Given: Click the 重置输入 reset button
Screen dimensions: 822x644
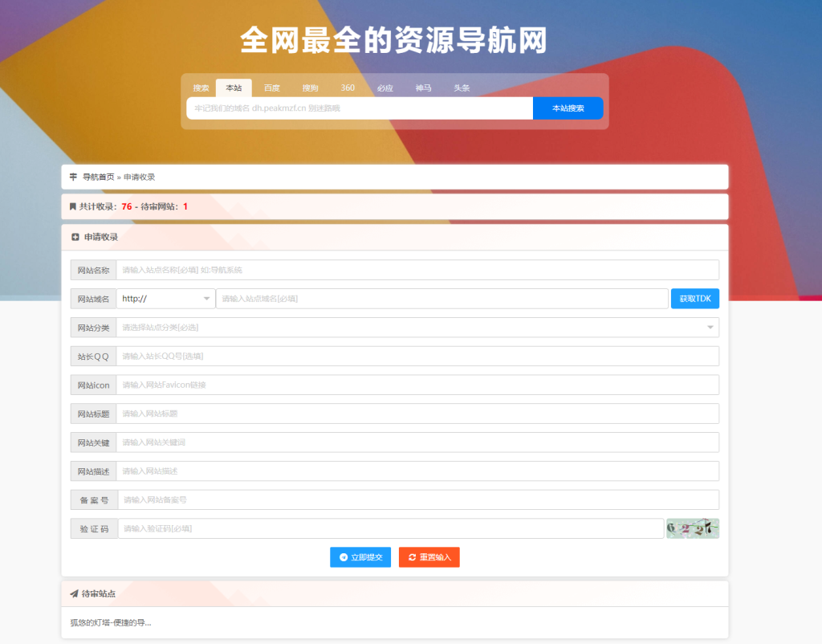Looking at the screenshot, I should [x=429, y=556].
